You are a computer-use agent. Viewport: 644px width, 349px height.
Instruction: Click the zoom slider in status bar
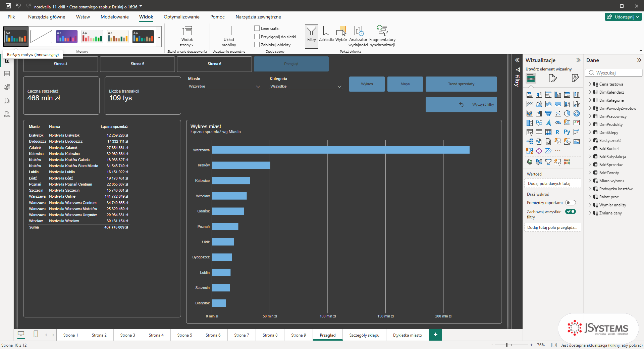[x=512, y=345]
